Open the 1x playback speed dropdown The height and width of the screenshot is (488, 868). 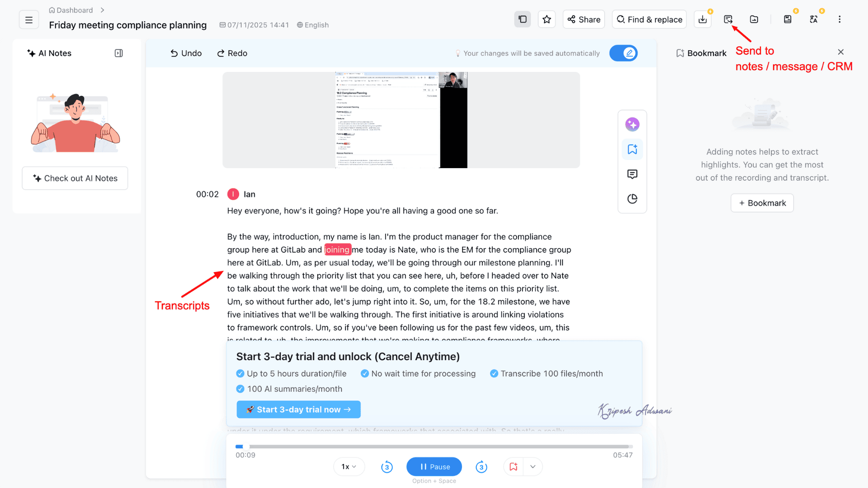[349, 467]
